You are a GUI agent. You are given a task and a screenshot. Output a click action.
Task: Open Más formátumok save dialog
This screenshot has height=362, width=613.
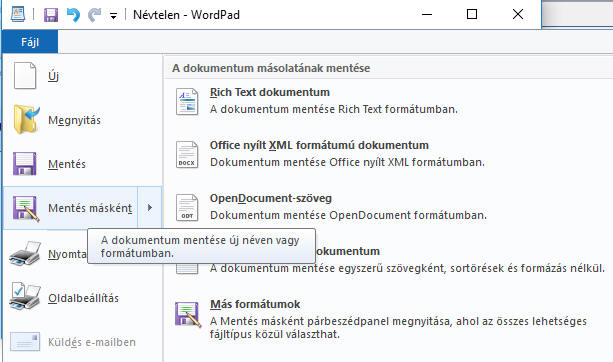tap(387, 319)
